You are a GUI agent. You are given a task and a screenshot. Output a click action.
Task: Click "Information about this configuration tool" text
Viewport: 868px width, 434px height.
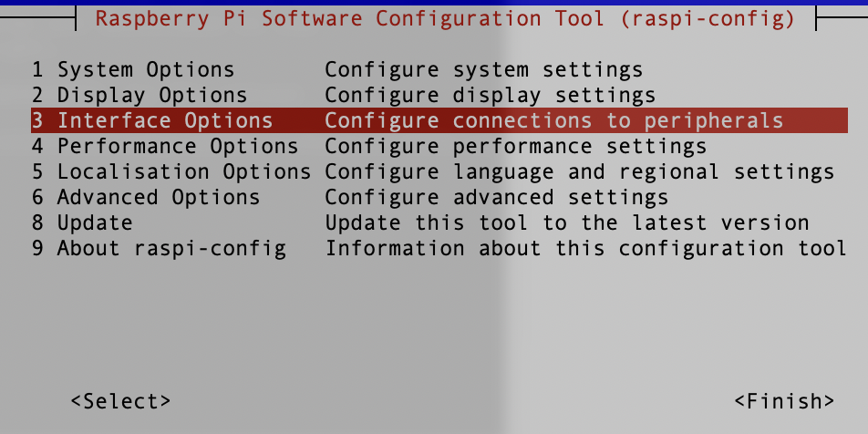pyautogui.click(x=585, y=248)
